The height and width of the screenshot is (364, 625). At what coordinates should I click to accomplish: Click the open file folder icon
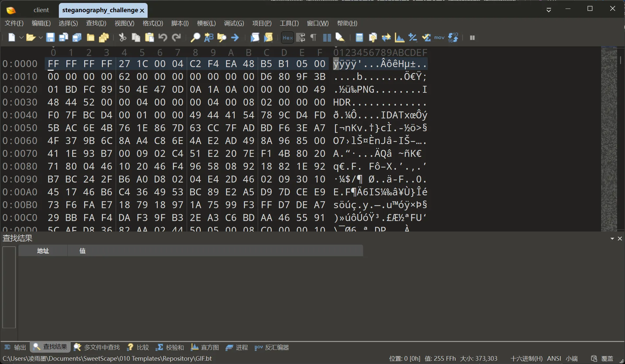[31, 37]
